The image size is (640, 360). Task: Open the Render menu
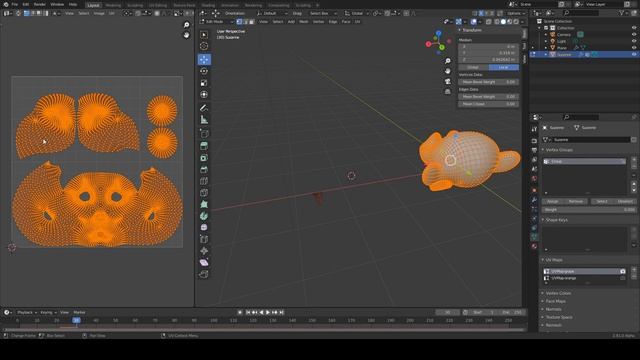[x=40, y=4]
